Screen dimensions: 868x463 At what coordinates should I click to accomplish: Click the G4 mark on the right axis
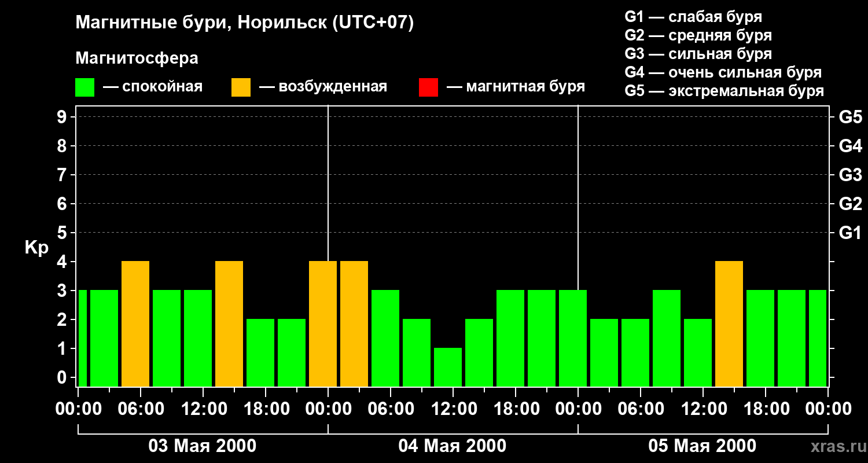pos(850,146)
